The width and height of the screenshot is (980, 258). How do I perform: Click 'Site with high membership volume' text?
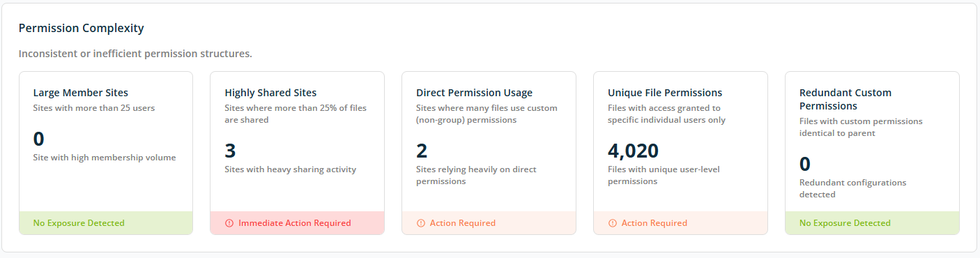pyautogui.click(x=105, y=158)
